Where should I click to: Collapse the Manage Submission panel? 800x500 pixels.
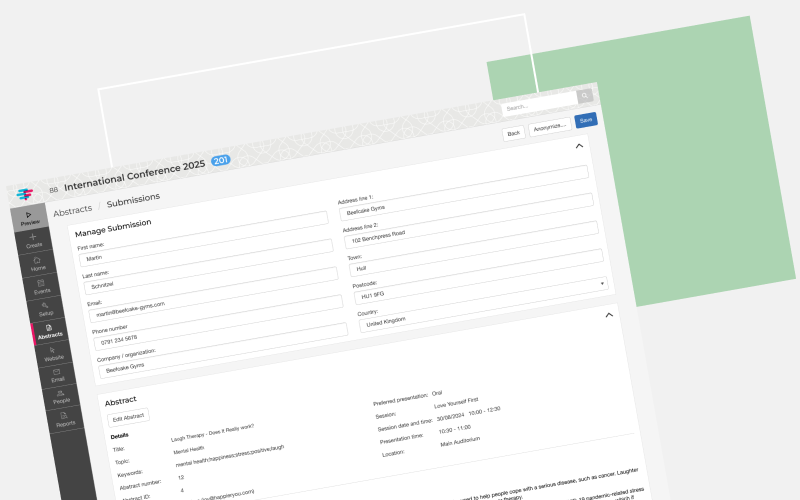pos(579,146)
